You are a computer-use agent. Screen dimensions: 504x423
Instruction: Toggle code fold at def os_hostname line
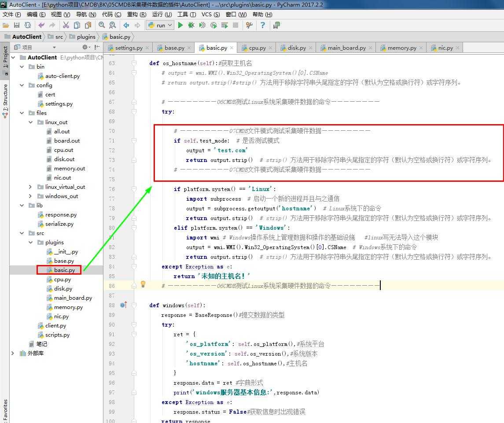click(134, 63)
